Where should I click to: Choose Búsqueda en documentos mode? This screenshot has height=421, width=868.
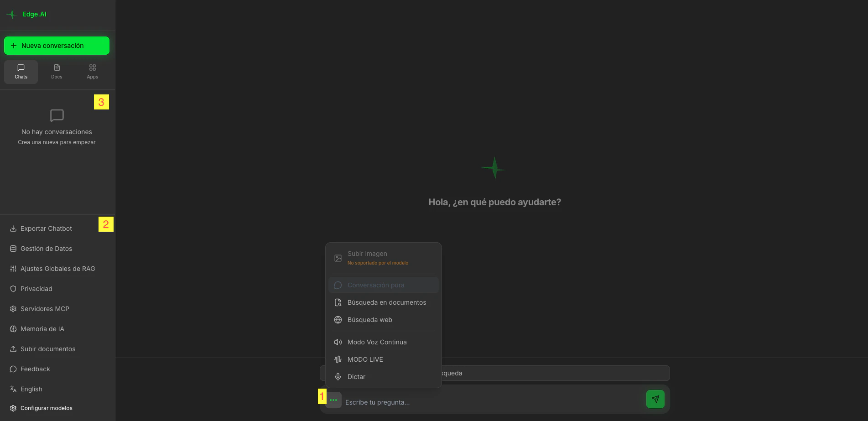384,302
